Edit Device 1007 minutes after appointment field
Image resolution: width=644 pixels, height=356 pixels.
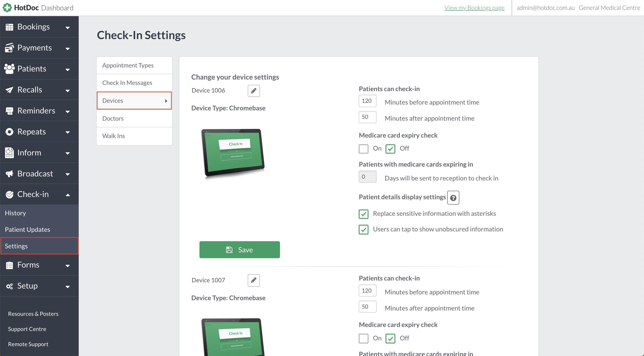point(367,307)
